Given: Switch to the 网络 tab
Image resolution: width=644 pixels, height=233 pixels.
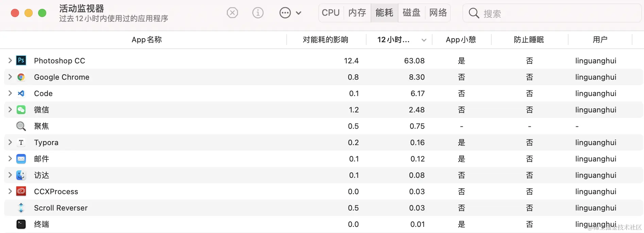Looking at the screenshot, I should click(x=438, y=13).
